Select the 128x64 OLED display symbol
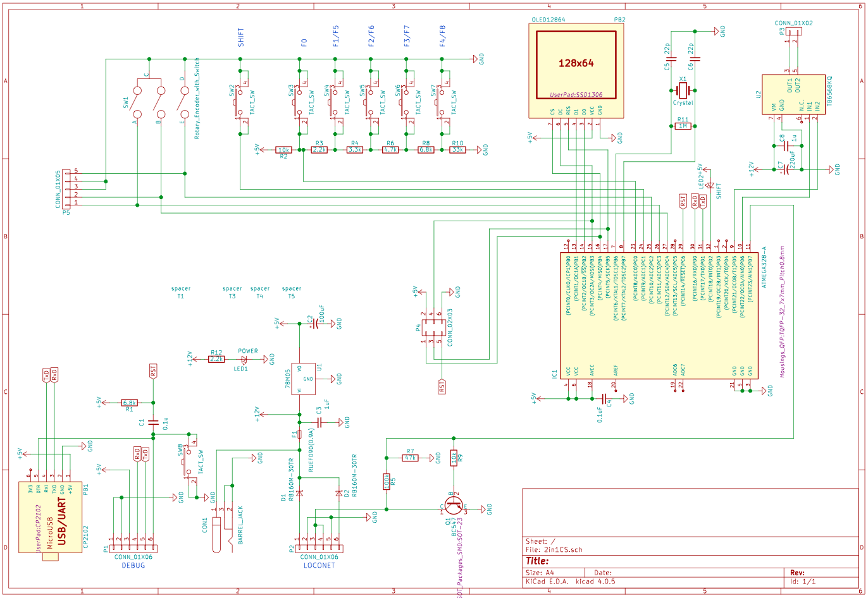 pos(576,71)
